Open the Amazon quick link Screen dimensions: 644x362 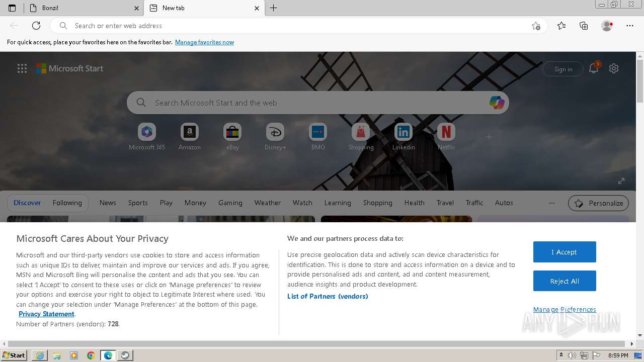tap(190, 137)
